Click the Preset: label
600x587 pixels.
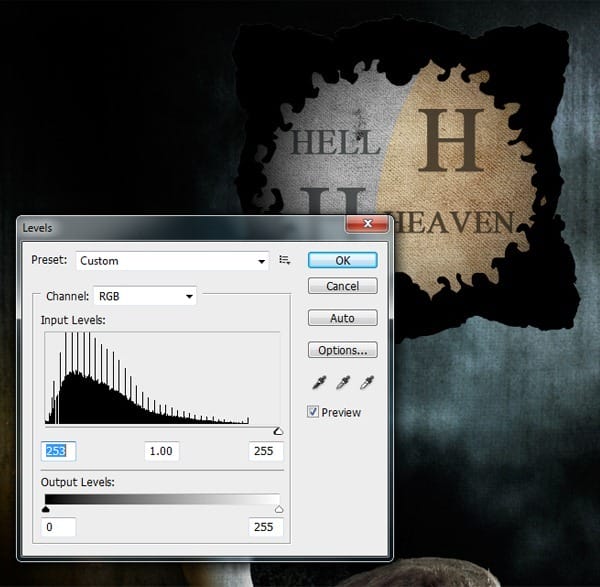pyautogui.click(x=49, y=260)
